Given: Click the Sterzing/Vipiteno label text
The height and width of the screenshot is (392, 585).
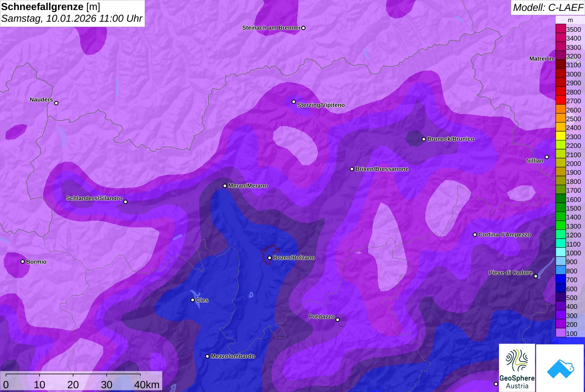Looking at the screenshot, I should 321,105.
